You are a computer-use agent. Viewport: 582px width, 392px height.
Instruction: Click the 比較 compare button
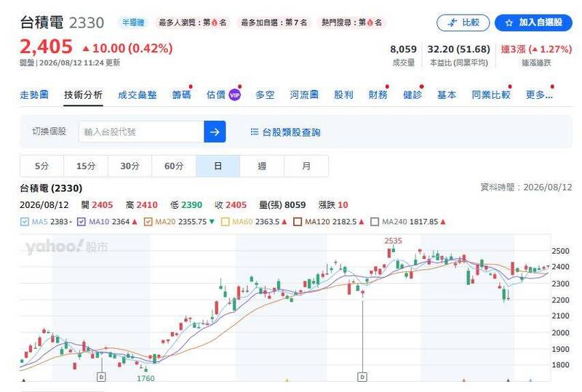463,23
